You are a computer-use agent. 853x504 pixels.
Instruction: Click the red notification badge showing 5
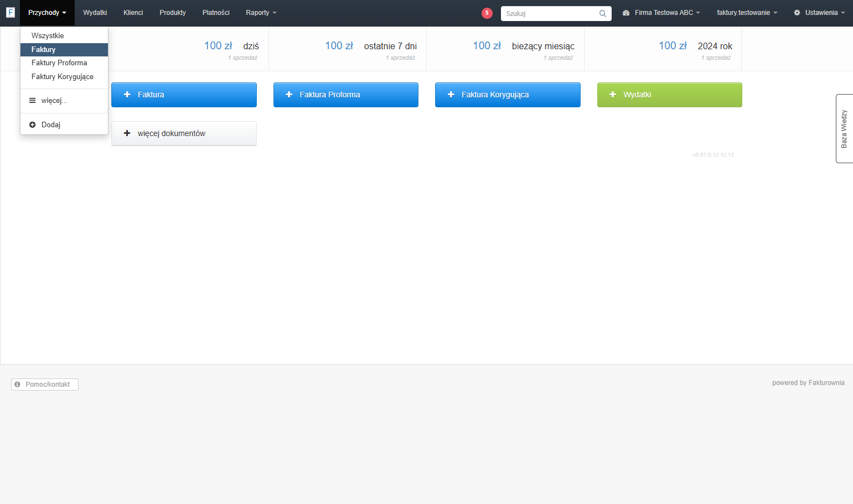pos(487,13)
